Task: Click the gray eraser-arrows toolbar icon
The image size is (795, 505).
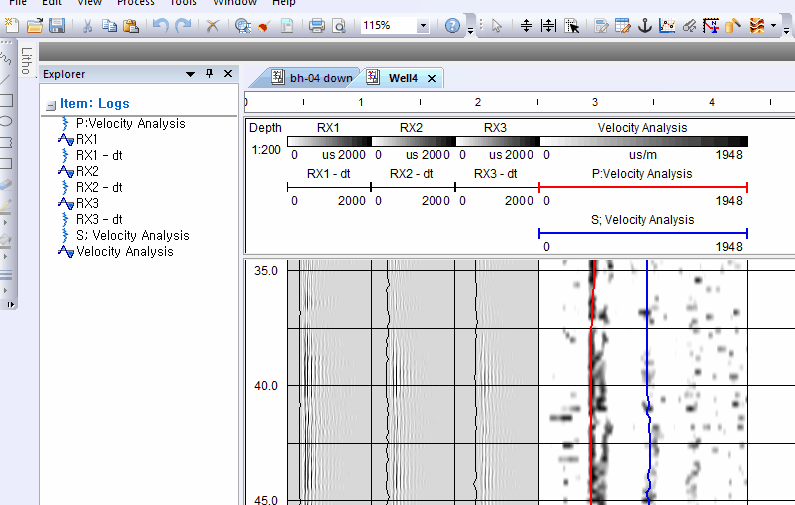Action: [x=689, y=25]
